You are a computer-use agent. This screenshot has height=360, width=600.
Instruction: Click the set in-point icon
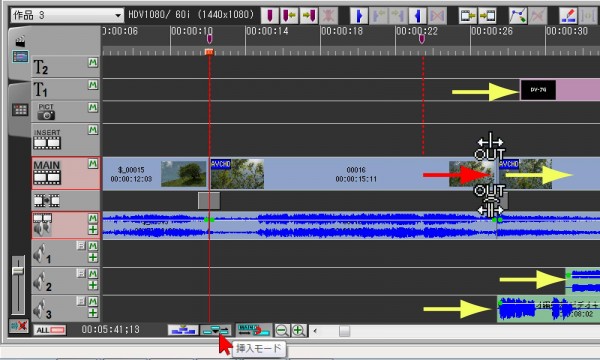click(x=359, y=16)
